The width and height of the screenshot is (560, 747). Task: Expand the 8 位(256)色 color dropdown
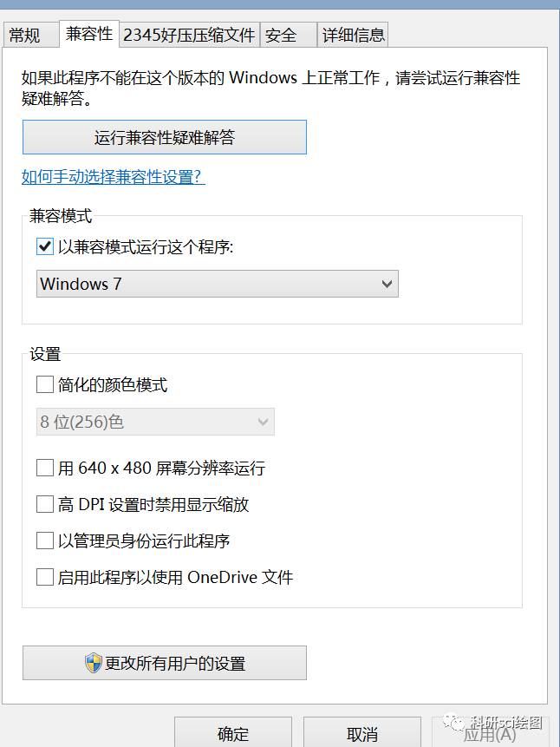tap(155, 423)
